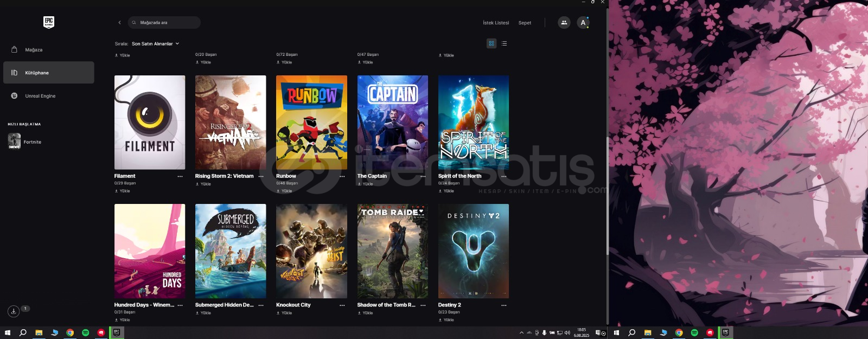Viewport: 868px width, 339px height.
Task: Click Yükle under Destiny 2
Action: point(446,320)
